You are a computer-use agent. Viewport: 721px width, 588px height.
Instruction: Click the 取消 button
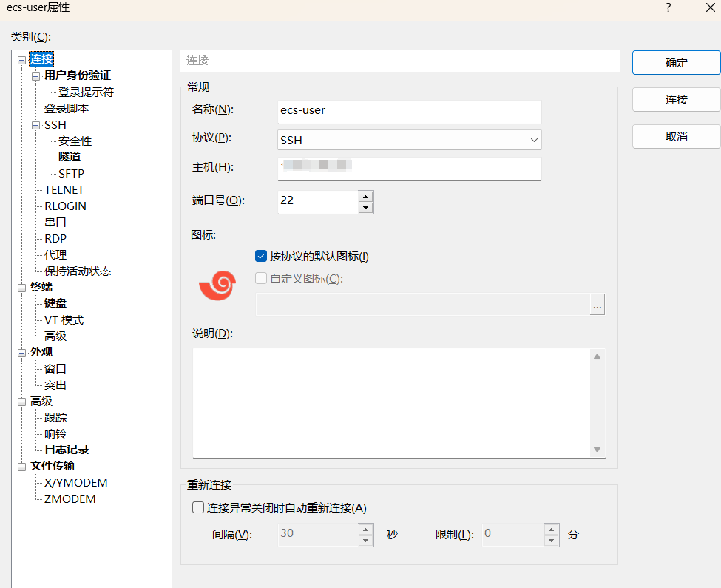pos(677,137)
